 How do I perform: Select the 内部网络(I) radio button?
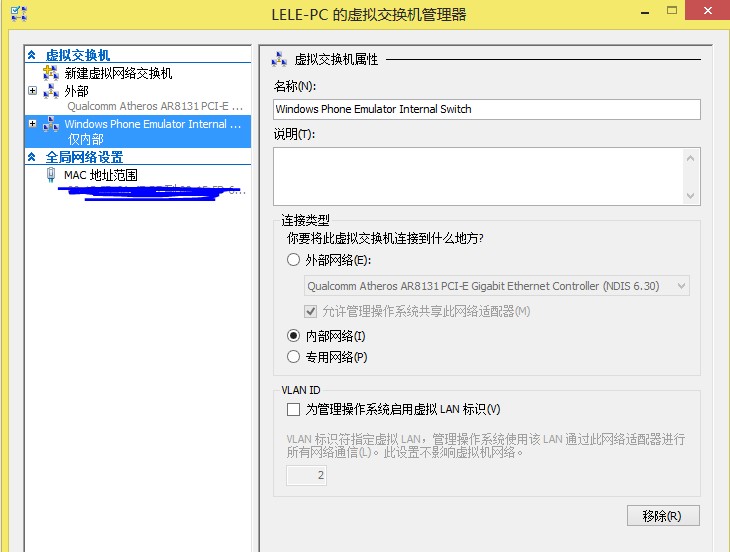[x=293, y=335]
